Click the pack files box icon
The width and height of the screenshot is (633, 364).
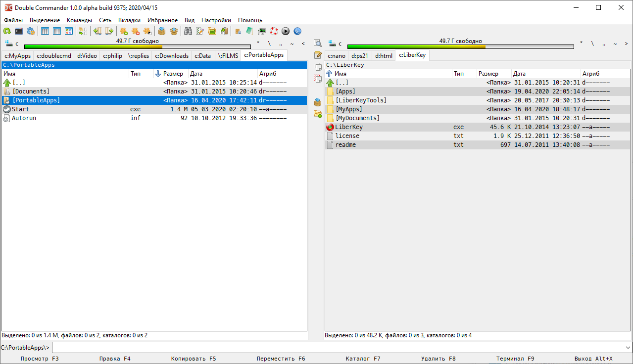point(162,31)
